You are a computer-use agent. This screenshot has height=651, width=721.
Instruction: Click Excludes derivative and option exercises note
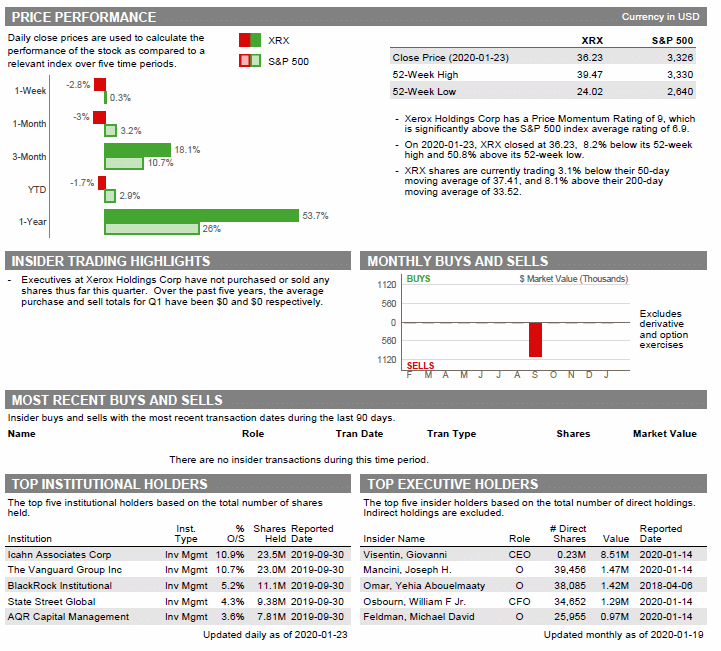coord(664,329)
